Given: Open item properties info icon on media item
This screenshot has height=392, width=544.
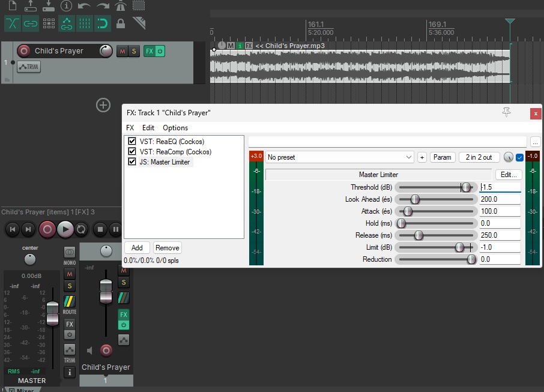Looking at the screenshot, I should 240,46.
